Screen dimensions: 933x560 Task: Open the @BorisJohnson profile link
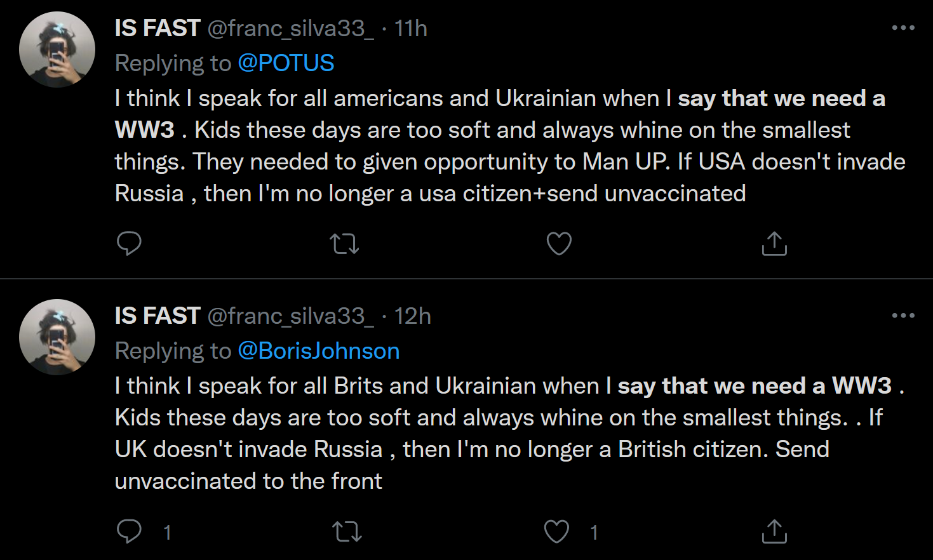318,350
